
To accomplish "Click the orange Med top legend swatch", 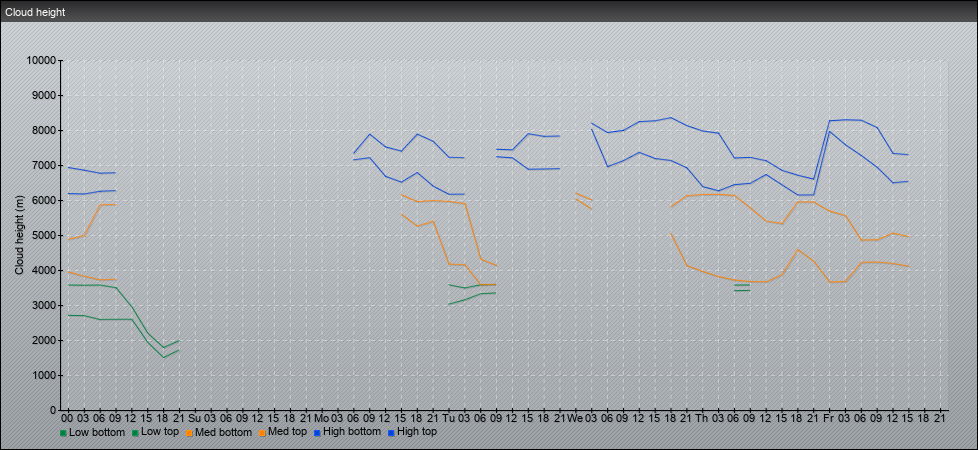I will [x=261, y=433].
